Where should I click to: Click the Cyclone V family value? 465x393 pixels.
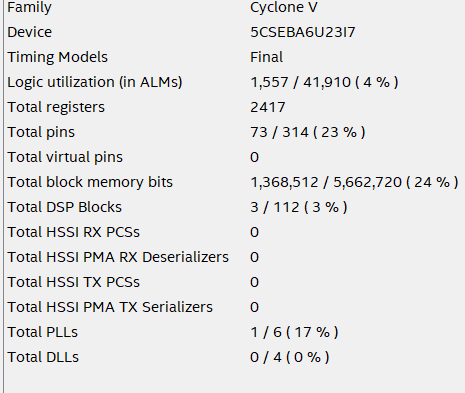tap(284, 7)
